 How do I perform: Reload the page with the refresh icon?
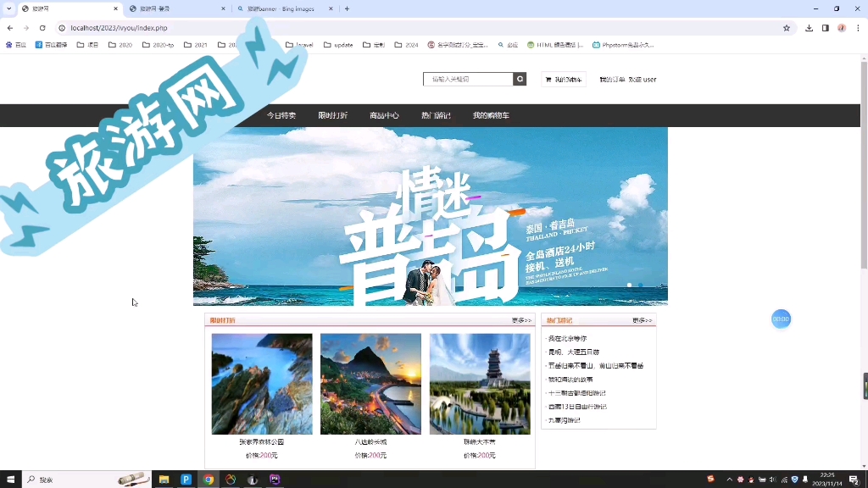[x=42, y=28]
